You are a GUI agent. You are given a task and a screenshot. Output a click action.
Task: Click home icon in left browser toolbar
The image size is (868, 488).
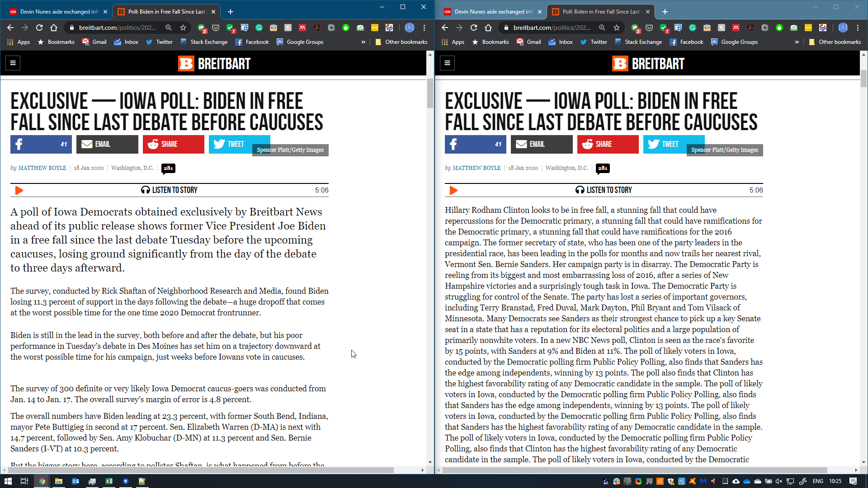click(54, 28)
